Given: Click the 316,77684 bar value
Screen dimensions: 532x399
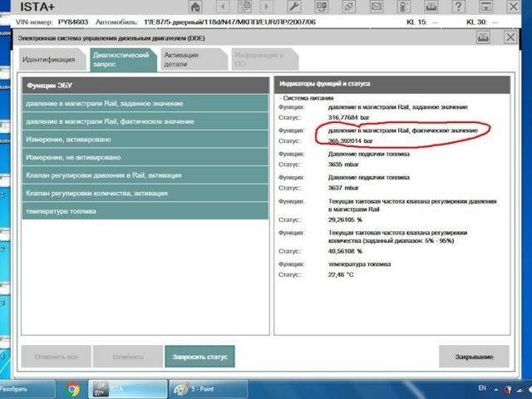Looking at the screenshot, I should pos(348,117).
